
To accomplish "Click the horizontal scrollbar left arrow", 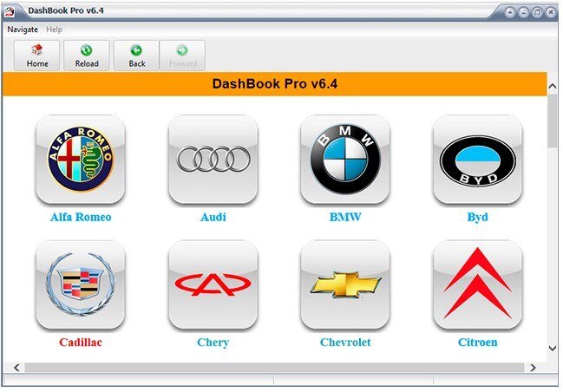I will click(16, 368).
